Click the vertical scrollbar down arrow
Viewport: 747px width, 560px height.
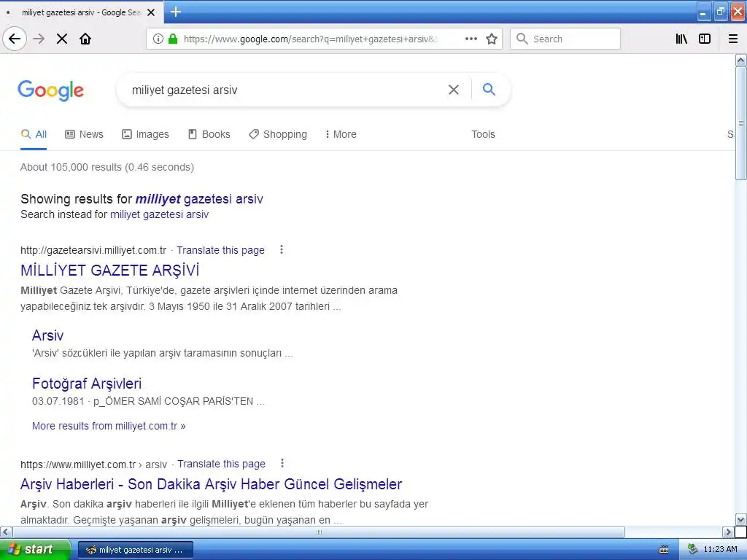[x=740, y=519]
